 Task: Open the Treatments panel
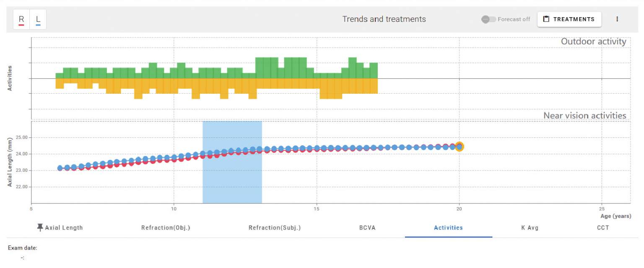pos(569,19)
